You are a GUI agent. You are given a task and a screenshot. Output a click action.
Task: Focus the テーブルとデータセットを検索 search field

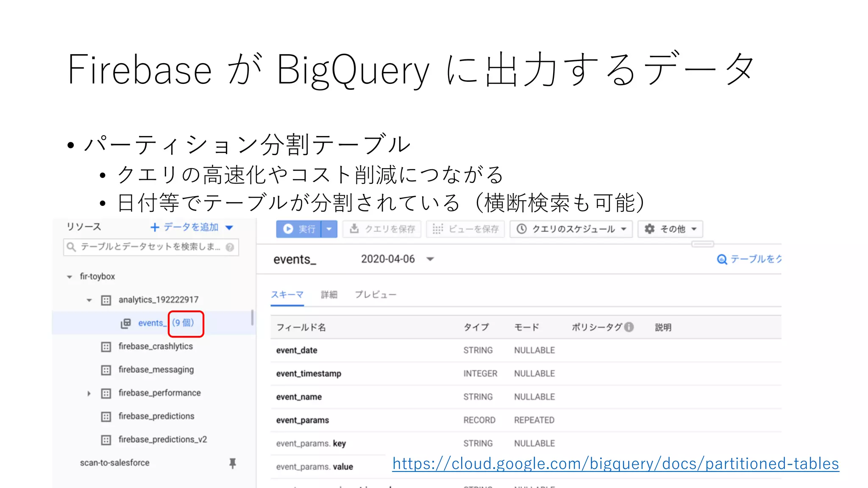pos(151,247)
